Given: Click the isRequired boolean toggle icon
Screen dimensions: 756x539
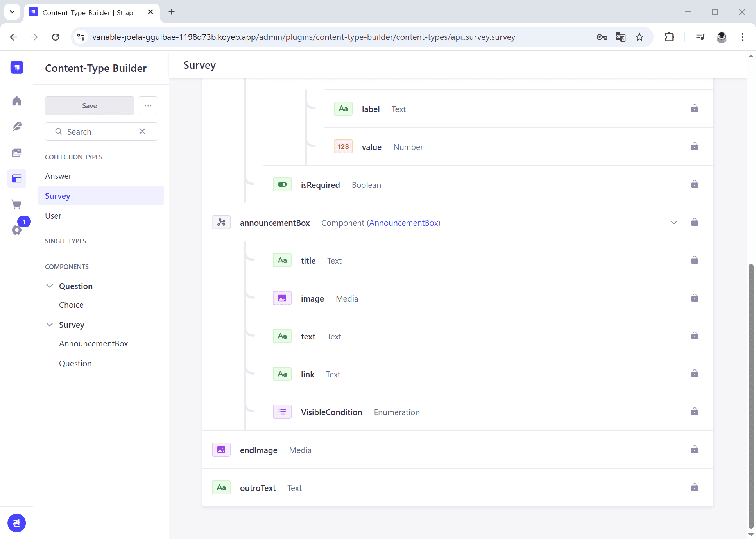Looking at the screenshot, I should (x=282, y=184).
